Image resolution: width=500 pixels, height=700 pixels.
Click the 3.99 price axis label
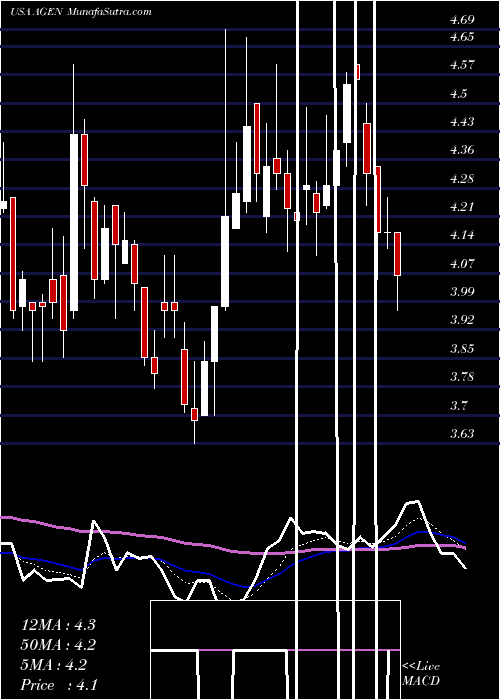tap(462, 292)
